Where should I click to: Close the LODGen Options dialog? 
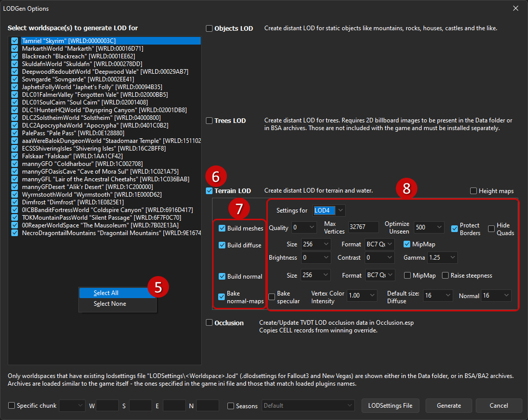(516, 8)
